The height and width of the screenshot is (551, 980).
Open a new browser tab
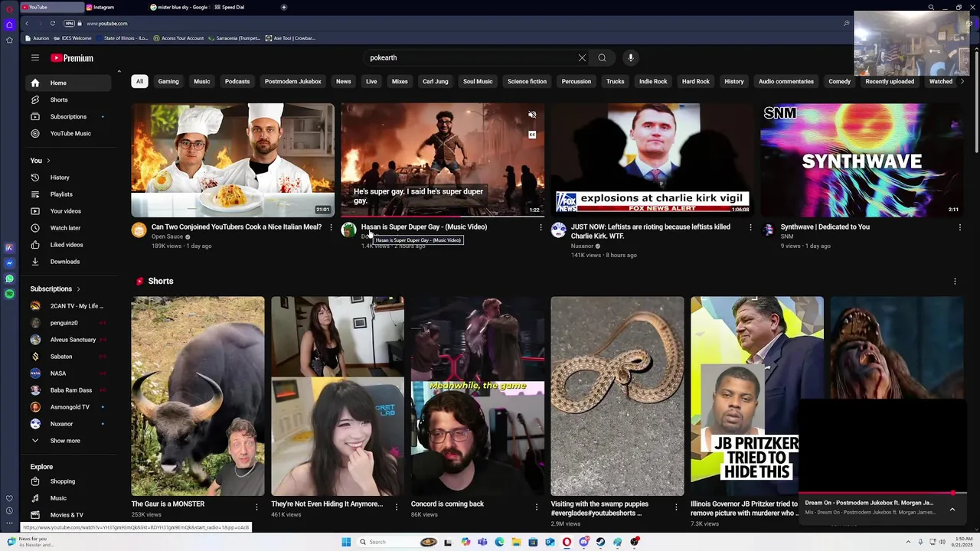click(x=284, y=7)
